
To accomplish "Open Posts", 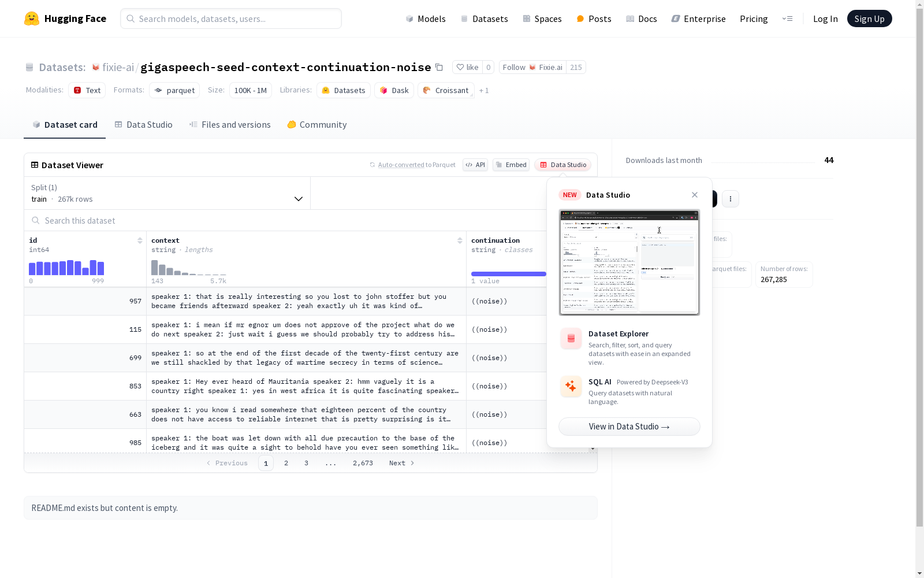I will click(x=594, y=18).
